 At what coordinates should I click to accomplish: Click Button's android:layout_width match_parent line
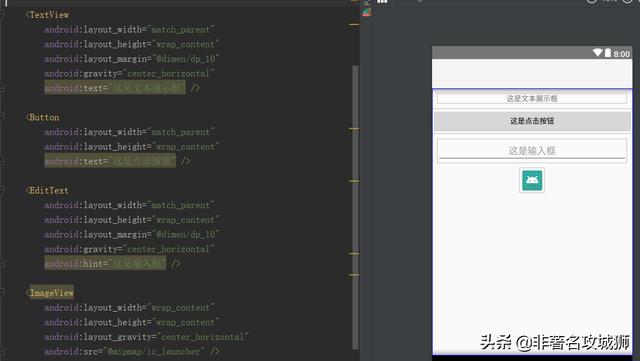[129, 132]
